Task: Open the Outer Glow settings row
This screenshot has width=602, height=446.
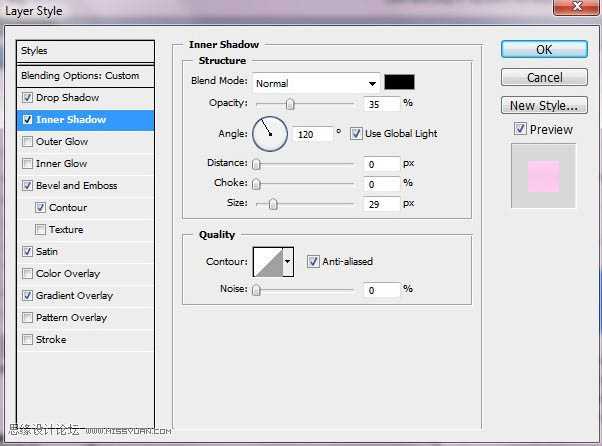Action: (86, 142)
